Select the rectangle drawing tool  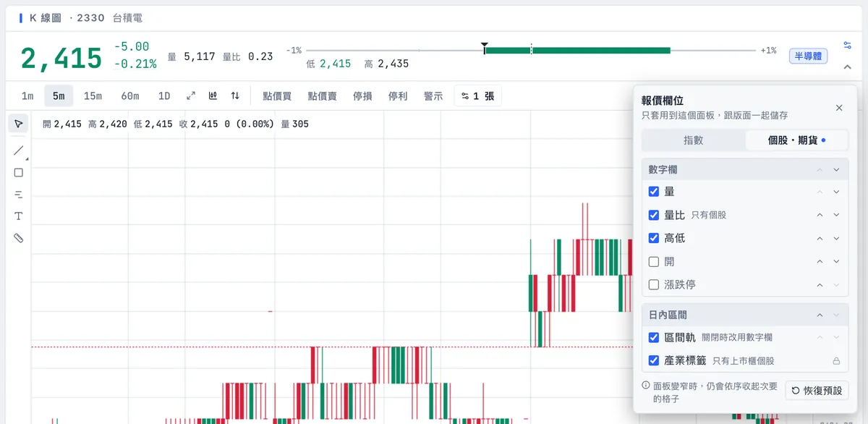[19, 172]
